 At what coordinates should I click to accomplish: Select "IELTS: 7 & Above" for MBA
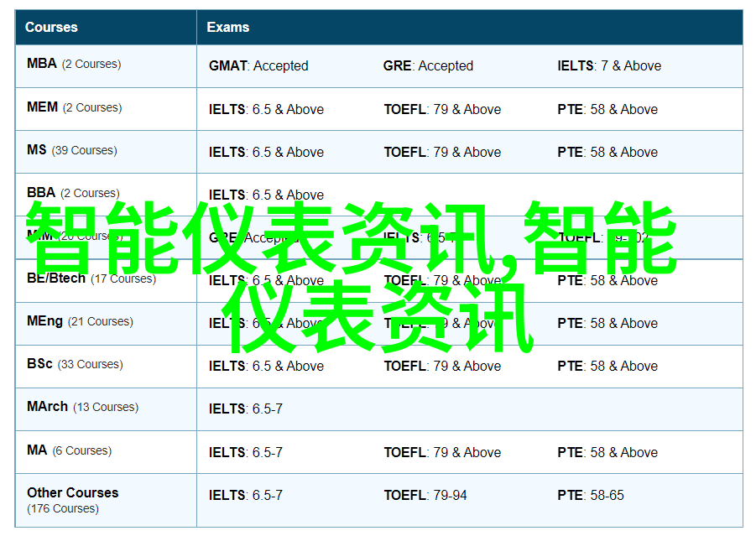(609, 65)
